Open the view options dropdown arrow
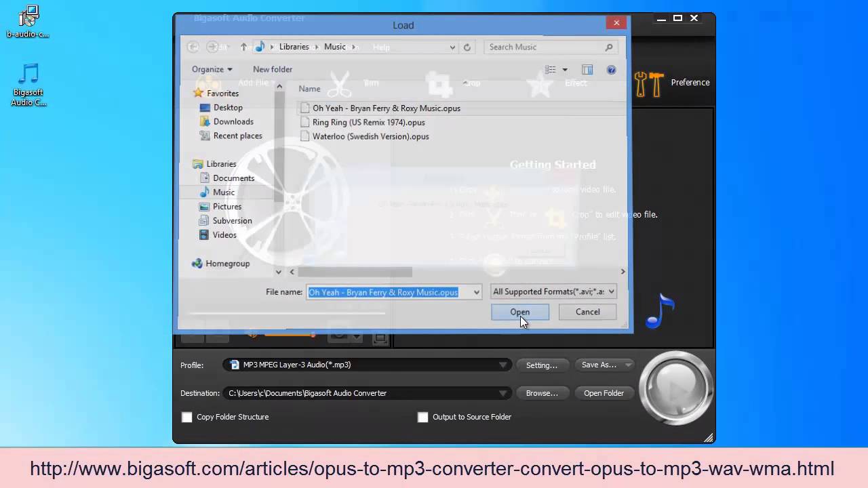 click(x=564, y=70)
